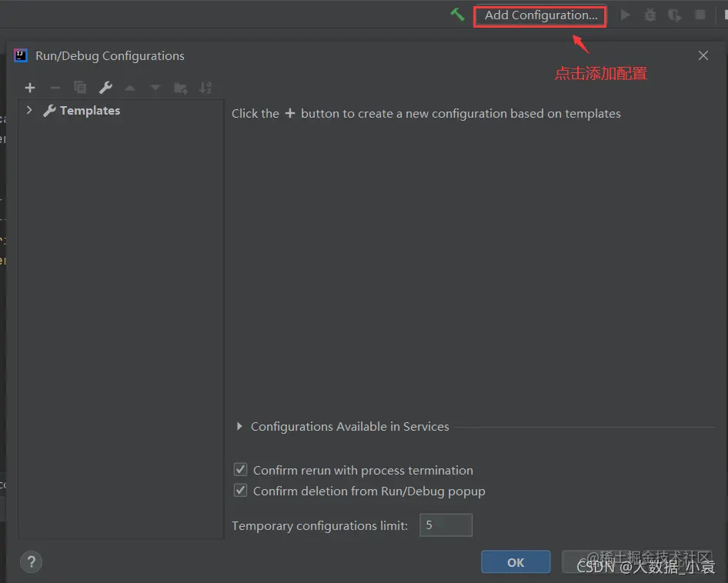The width and height of the screenshot is (728, 583).
Task: Close the Run/Debug Configurations dialog
Action: pyautogui.click(x=703, y=55)
